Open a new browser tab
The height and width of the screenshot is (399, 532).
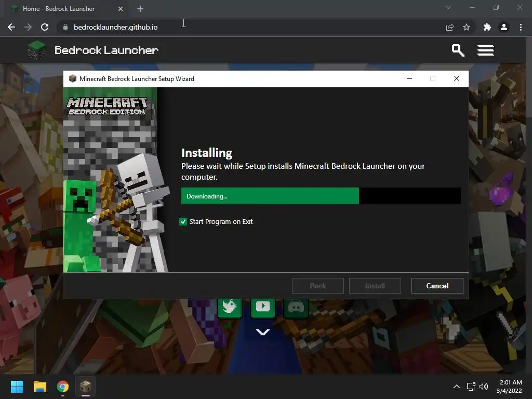(140, 9)
